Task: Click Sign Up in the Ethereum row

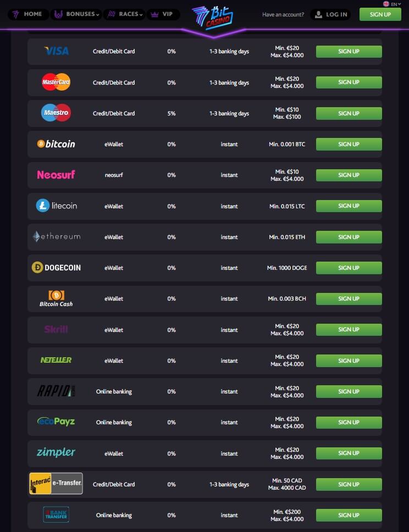Action: 349,237
